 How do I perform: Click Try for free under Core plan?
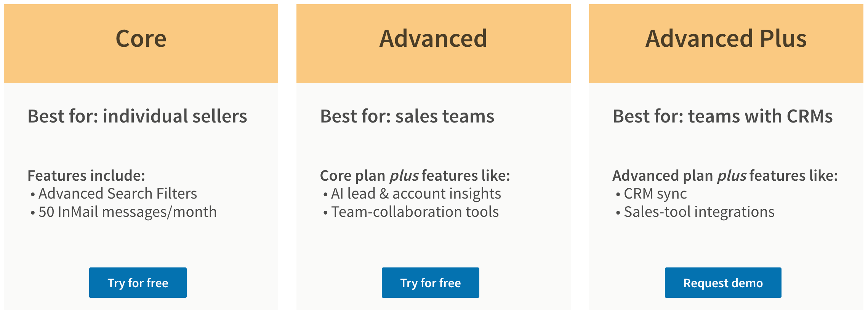pos(138,283)
